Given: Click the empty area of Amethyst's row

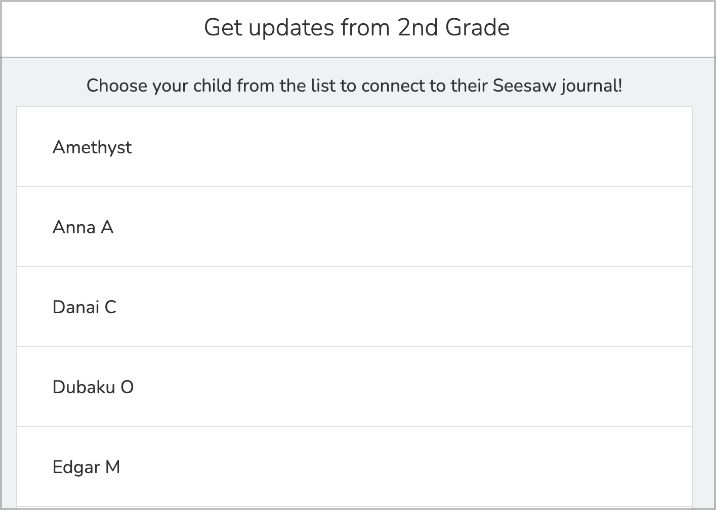Looking at the screenshot, I should (x=411, y=147).
